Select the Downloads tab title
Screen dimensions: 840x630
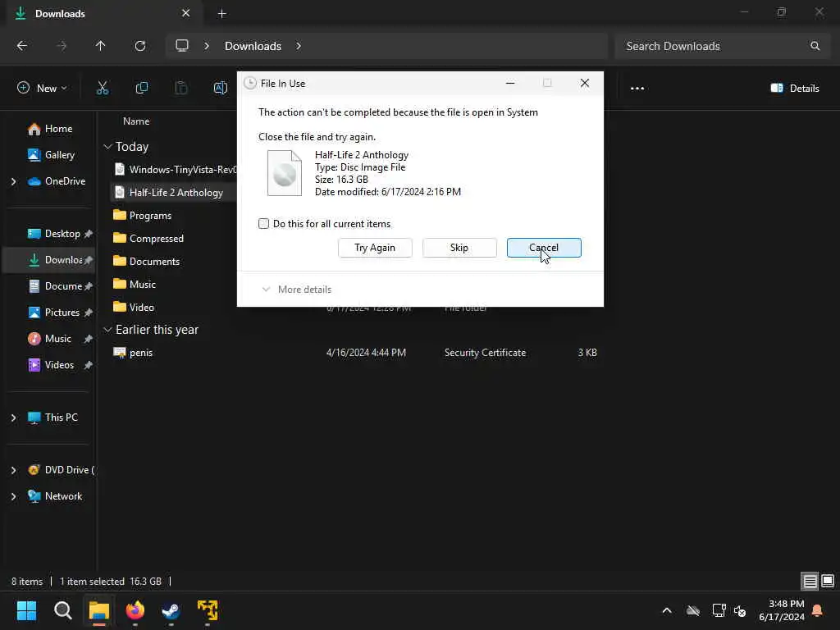60,14
